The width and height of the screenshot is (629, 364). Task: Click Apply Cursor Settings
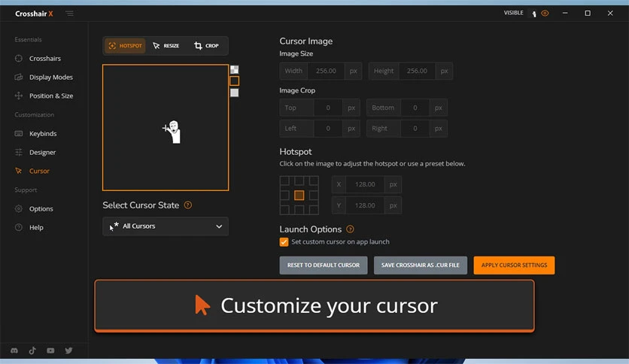tap(514, 265)
